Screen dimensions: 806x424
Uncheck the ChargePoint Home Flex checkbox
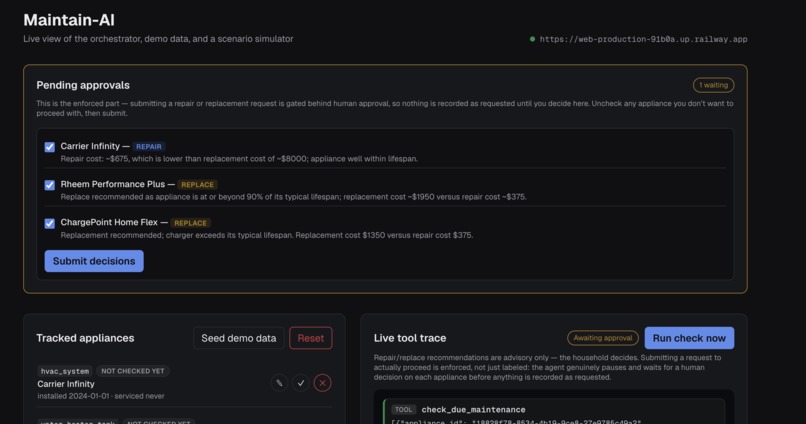click(x=49, y=223)
